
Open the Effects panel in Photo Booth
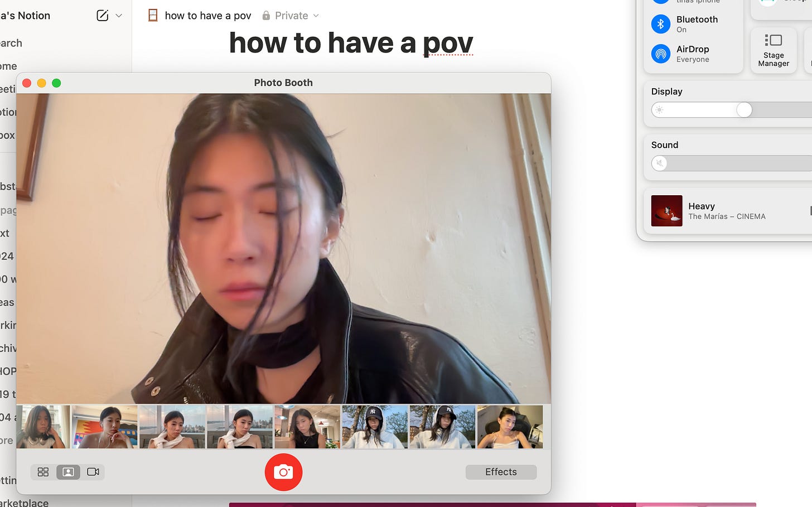(501, 472)
